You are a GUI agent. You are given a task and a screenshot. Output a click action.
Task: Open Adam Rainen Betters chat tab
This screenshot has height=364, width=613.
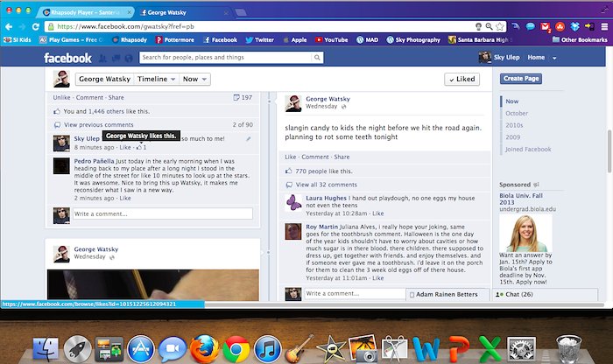click(x=447, y=295)
